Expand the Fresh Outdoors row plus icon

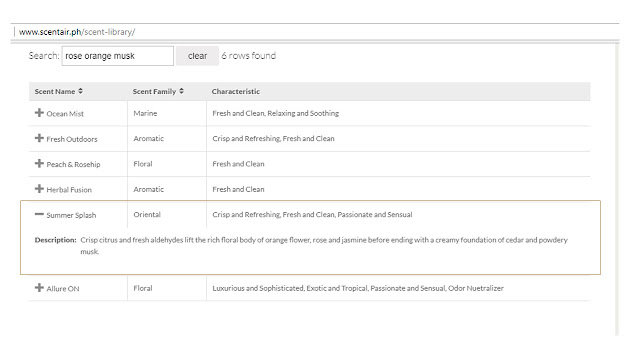point(39,138)
